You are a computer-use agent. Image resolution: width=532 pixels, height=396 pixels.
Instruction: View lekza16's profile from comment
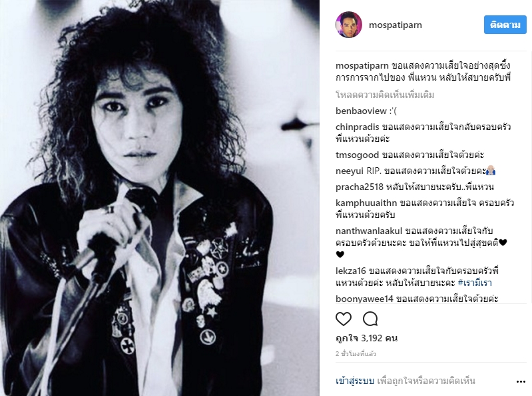[x=351, y=271]
